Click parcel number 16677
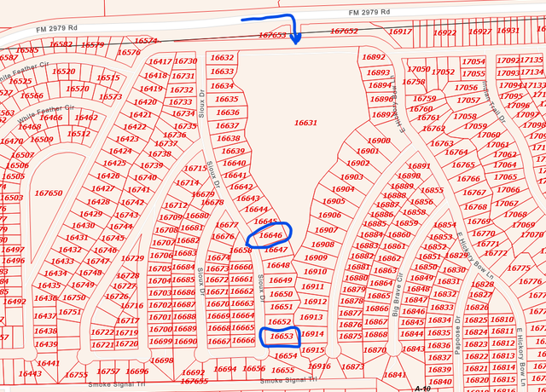 227,225
